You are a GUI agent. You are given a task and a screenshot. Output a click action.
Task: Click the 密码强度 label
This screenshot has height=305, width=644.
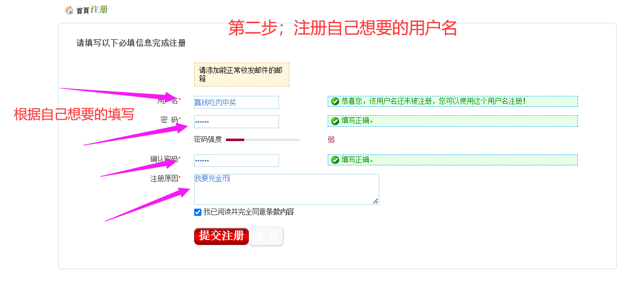[208, 140]
